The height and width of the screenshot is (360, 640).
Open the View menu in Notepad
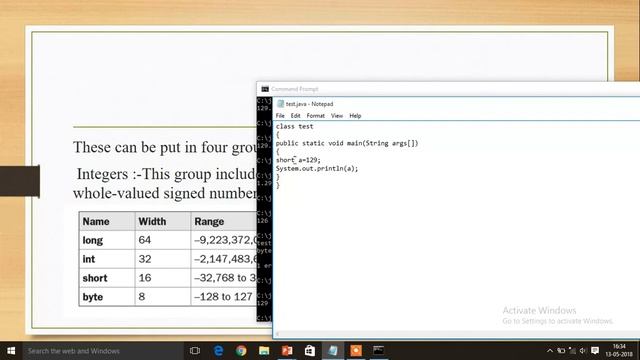point(337,116)
